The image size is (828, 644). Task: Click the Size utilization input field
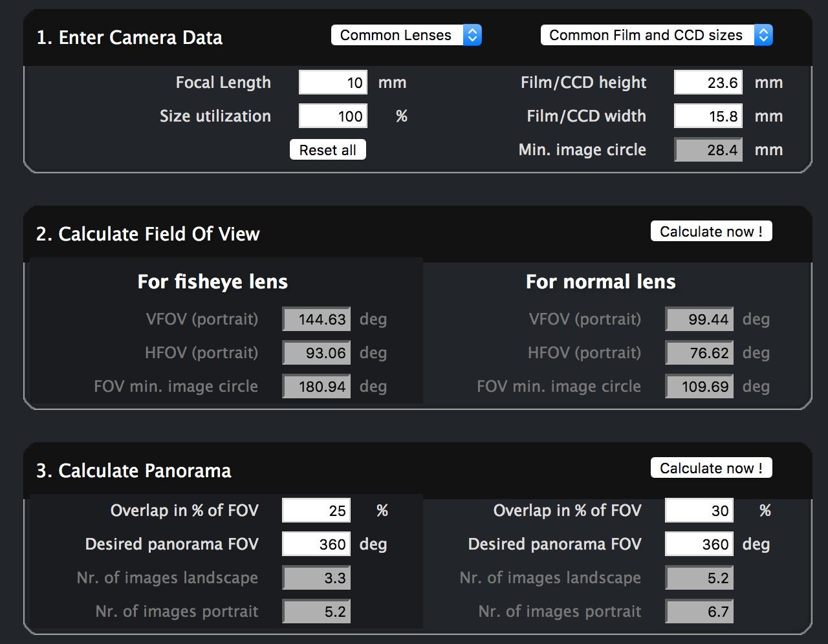[x=333, y=116]
